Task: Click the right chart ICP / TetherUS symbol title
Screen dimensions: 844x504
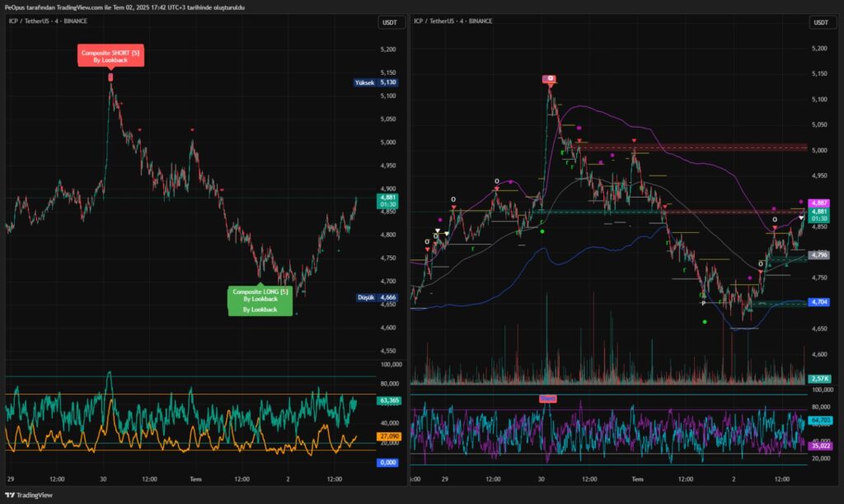Action: coord(452,21)
